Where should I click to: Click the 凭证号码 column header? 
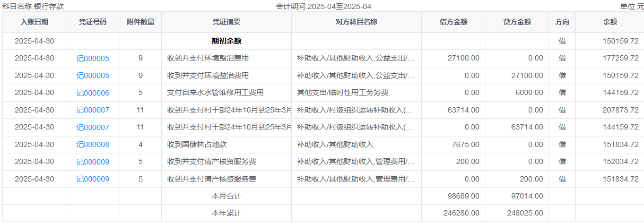point(93,22)
